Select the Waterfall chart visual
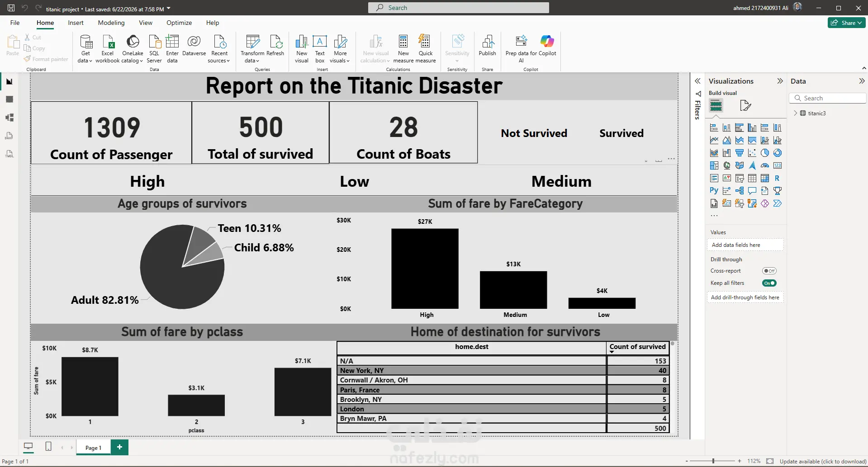Screen dimensions: 868x467 [x=727, y=153]
